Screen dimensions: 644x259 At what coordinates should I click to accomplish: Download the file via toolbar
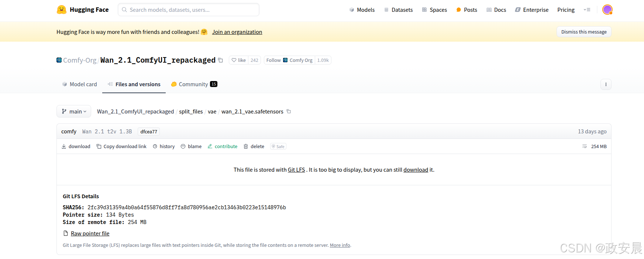[x=76, y=146]
